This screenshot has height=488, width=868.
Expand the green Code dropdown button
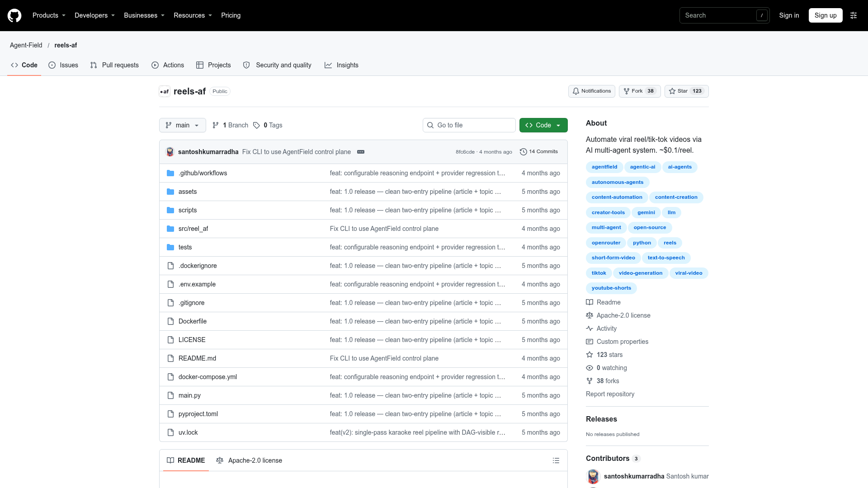click(x=543, y=125)
